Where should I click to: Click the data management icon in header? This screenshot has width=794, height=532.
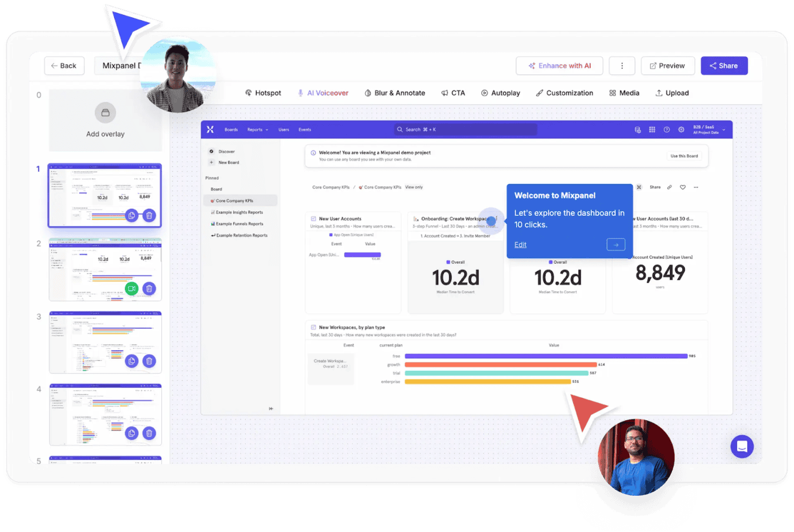(637, 130)
